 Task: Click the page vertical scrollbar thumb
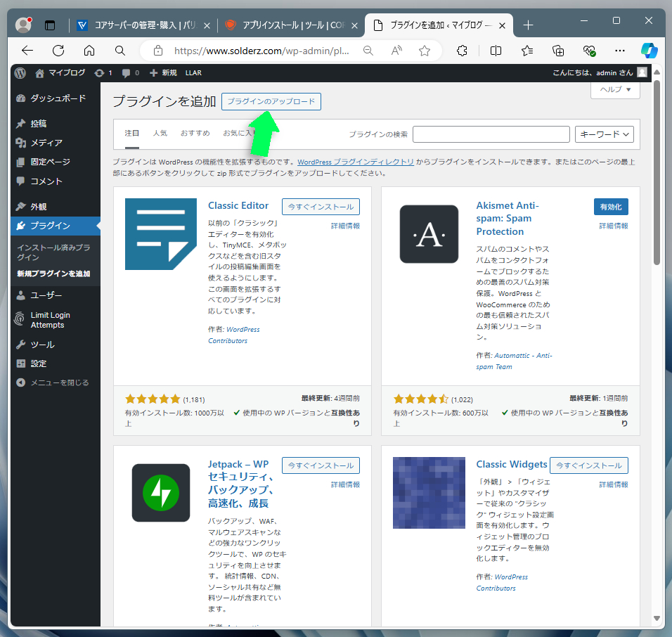[657, 172]
